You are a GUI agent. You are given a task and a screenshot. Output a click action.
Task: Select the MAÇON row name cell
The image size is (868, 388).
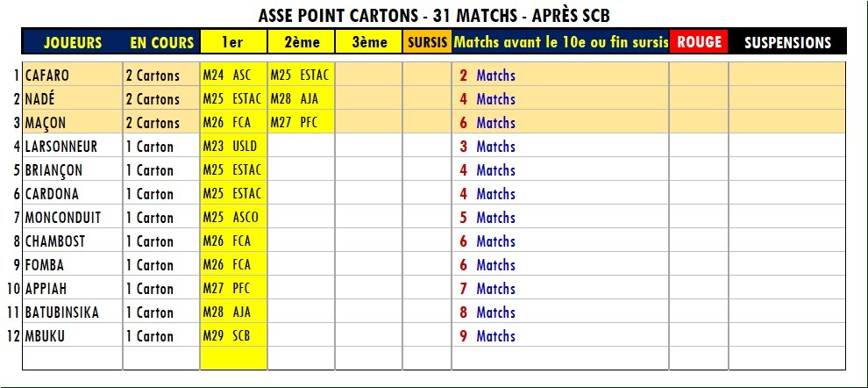click(72, 123)
